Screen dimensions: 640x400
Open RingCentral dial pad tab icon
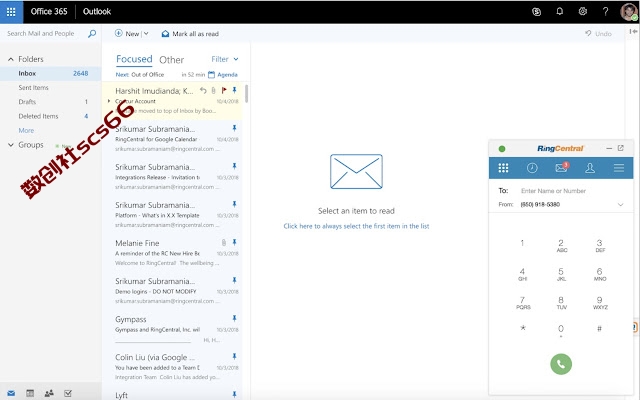[x=503, y=168]
